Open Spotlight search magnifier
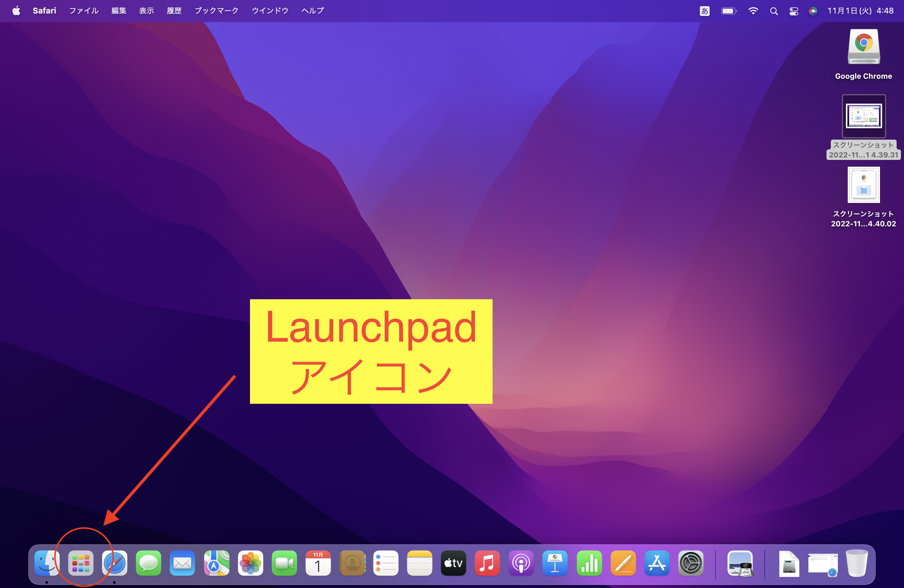The image size is (904, 588). pos(774,11)
